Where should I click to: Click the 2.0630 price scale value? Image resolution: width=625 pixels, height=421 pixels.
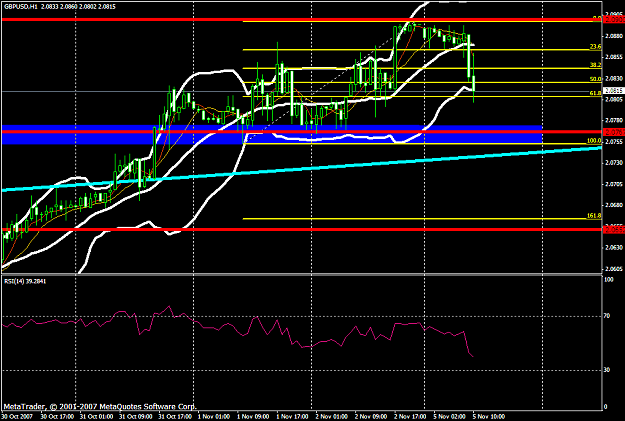(x=613, y=248)
